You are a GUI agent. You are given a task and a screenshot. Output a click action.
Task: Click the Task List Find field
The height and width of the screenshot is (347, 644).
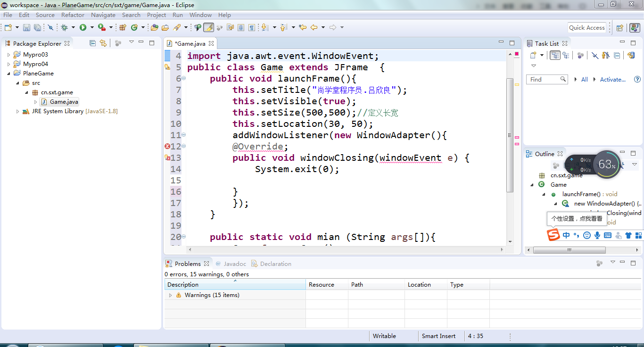tap(547, 79)
